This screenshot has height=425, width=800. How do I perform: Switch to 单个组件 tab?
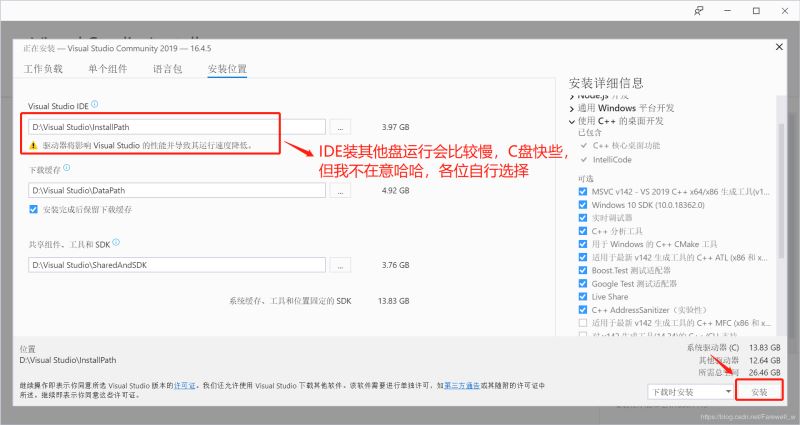tap(108, 69)
